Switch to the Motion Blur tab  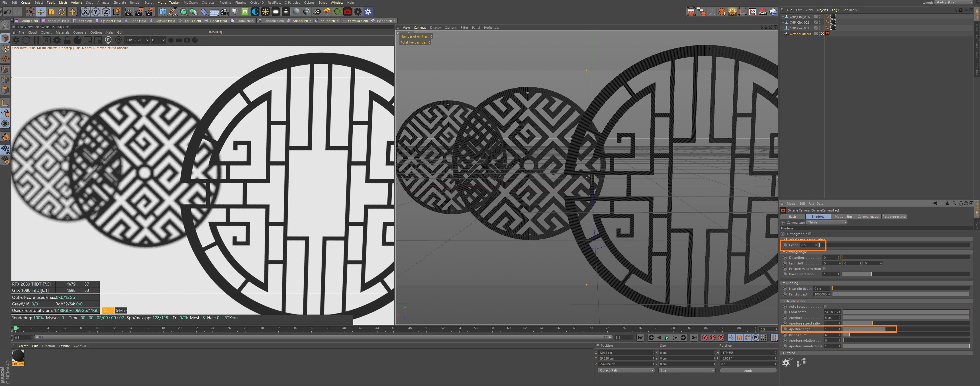(x=843, y=217)
